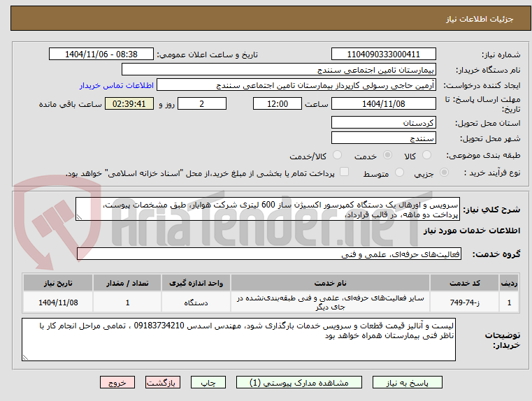Click the گروه خدمت field

269,254
